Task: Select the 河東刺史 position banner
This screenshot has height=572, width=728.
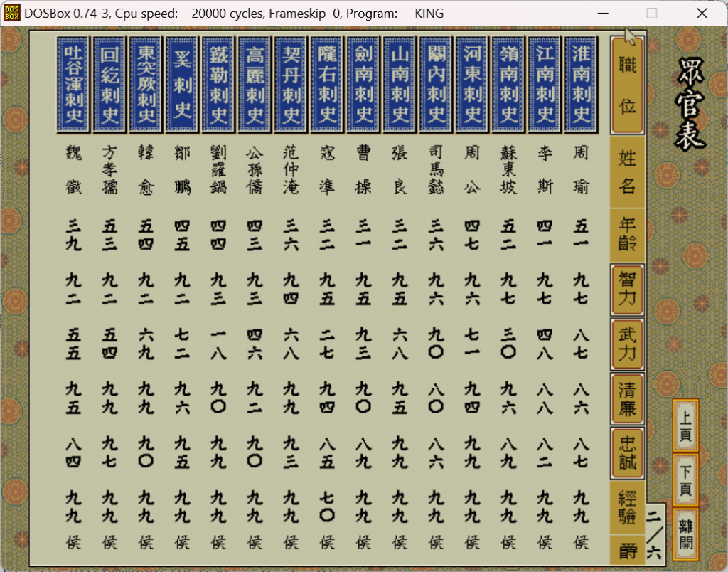Action: (x=472, y=85)
